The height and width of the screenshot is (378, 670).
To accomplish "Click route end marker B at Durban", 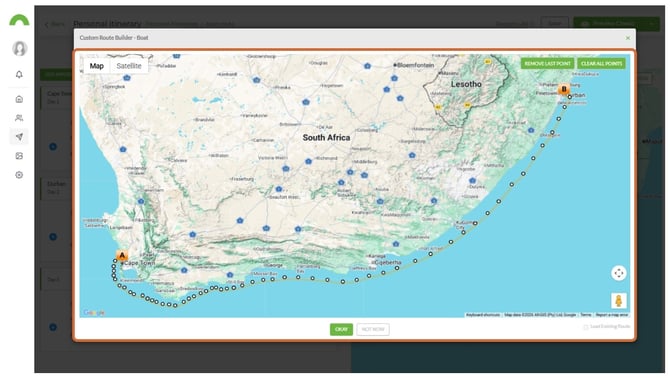I will [564, 89].
